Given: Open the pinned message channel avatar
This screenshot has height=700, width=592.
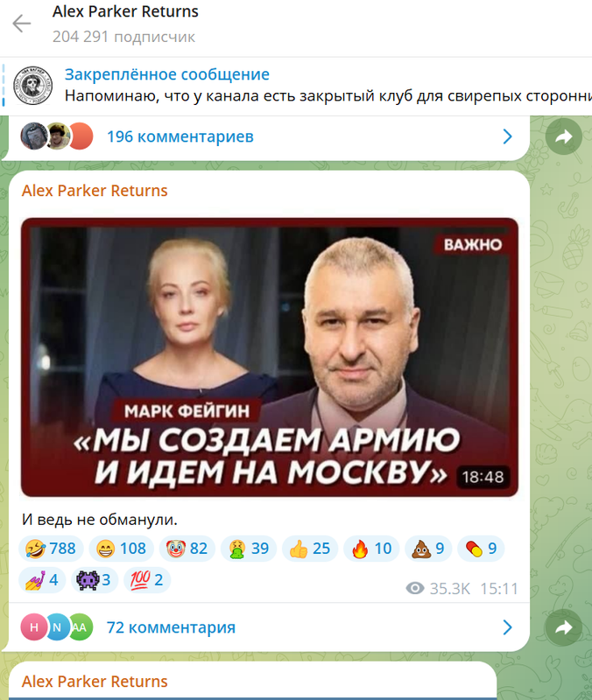Looking at the screenshot, I should pyautogui.click(x=32, y=85).
